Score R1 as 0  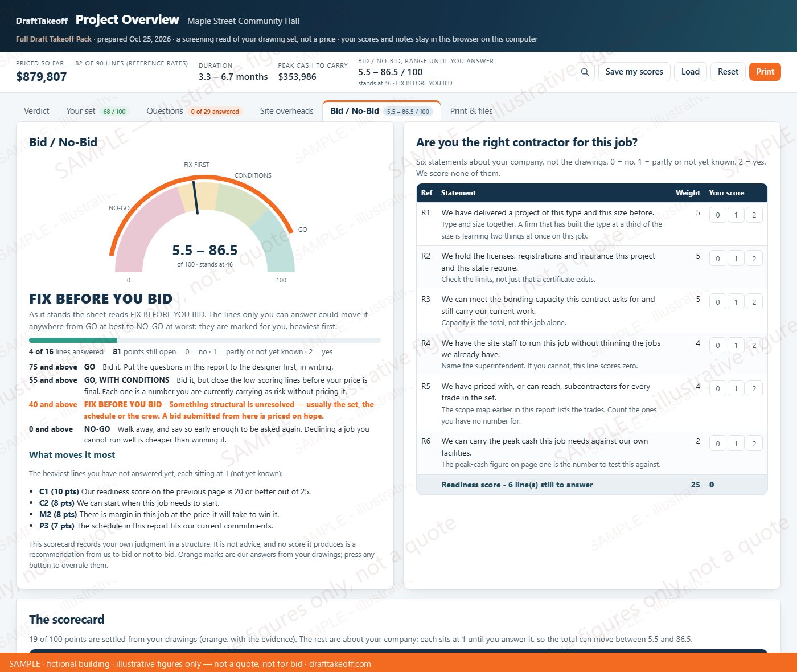(x=718, y=215)
